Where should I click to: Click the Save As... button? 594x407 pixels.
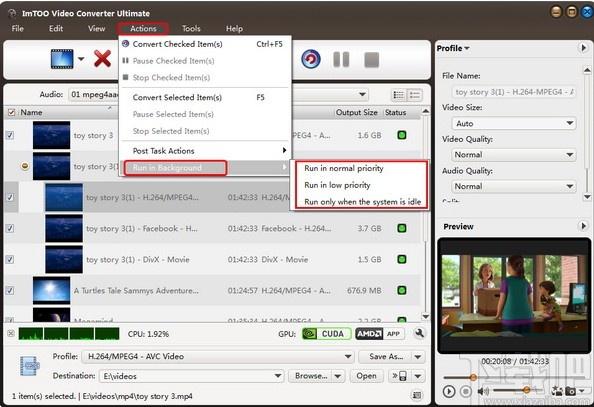tap(386, 357)
